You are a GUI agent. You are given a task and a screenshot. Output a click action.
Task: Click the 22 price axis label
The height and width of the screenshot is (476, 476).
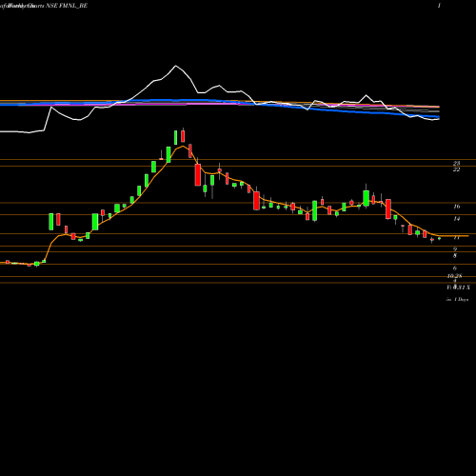456,169
